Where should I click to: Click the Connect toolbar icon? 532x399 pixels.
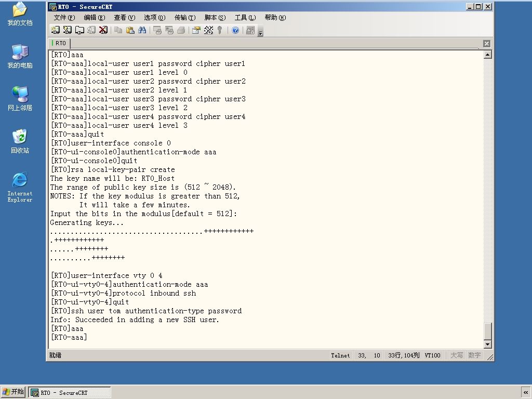pos(55,30)
